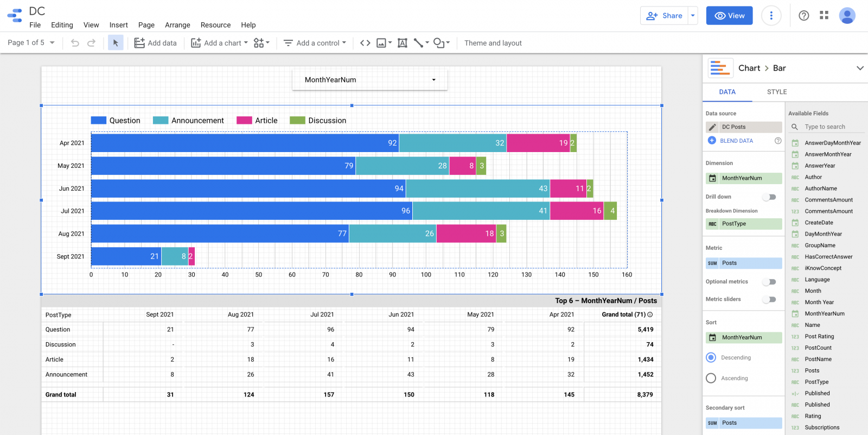The height and width of the screenshot is (435, 868).
Task: Click the blue View button
Action: tap(729, 16)
